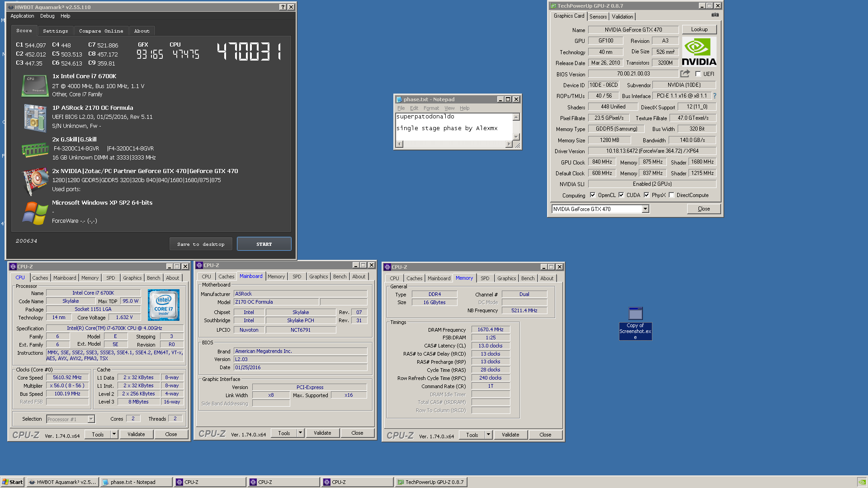Open the Debug menu in Aquamark
The width and height of the screenshot is (868, 488).
click(47, 16)
